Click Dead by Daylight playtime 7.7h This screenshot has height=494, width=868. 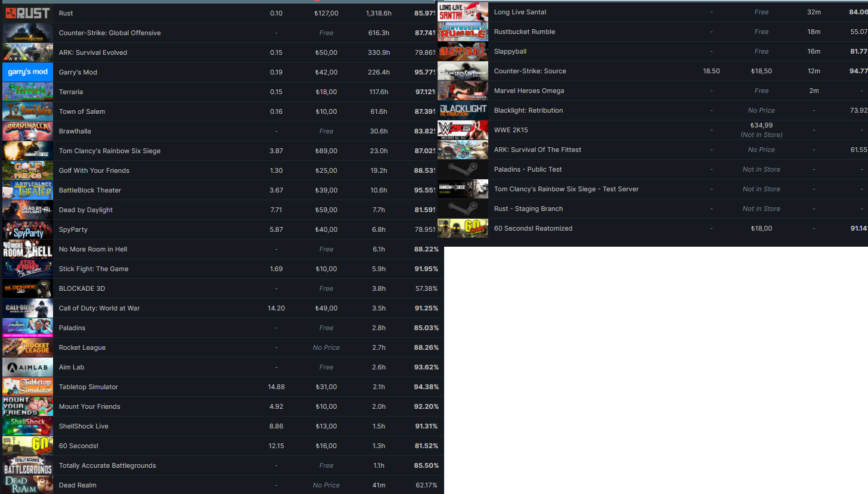[x=379, y=210]
